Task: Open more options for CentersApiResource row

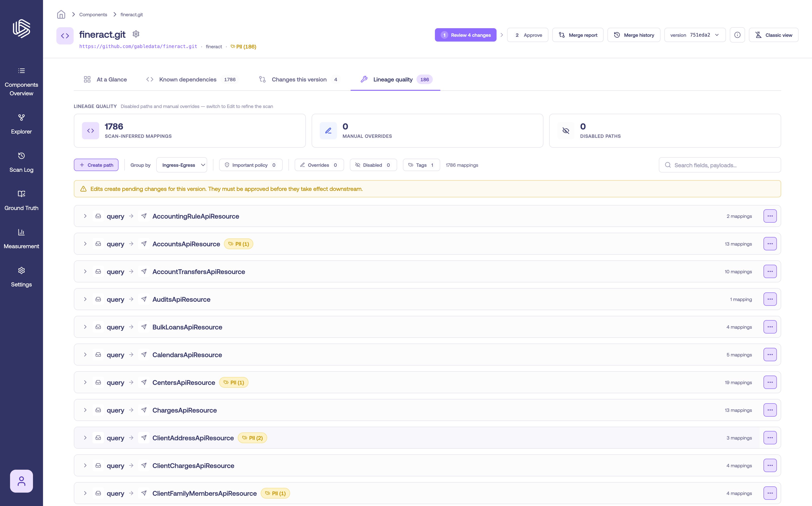Action: (x=770, y=382)
